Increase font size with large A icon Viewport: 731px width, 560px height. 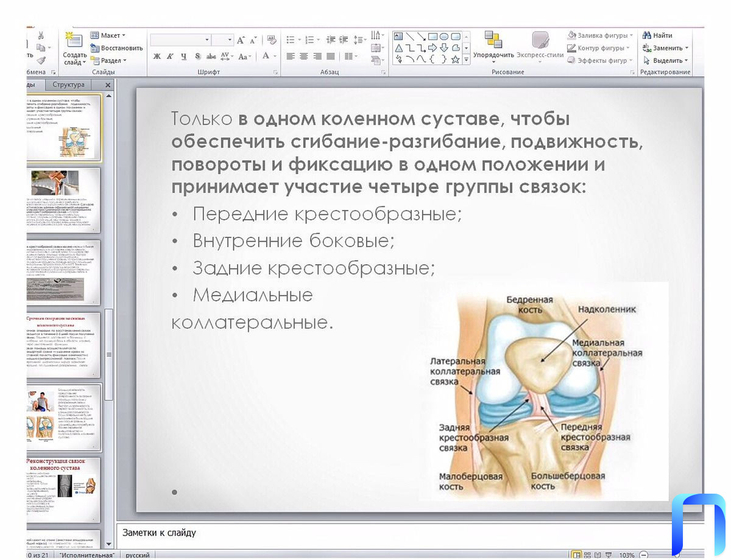(x=241, y=40)
